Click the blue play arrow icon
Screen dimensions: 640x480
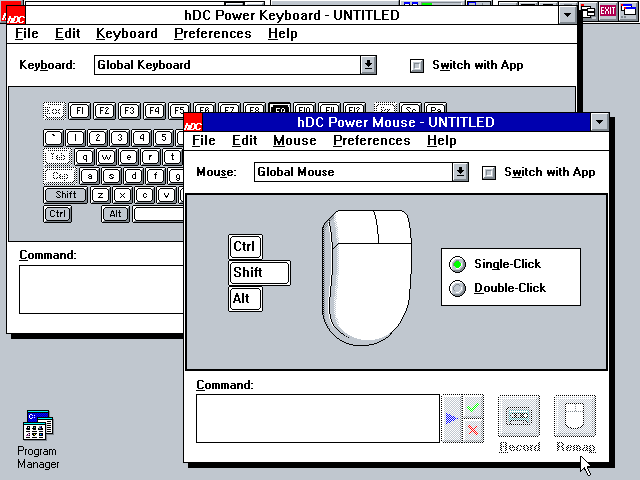pyautogui.click(x=452, y=418)
